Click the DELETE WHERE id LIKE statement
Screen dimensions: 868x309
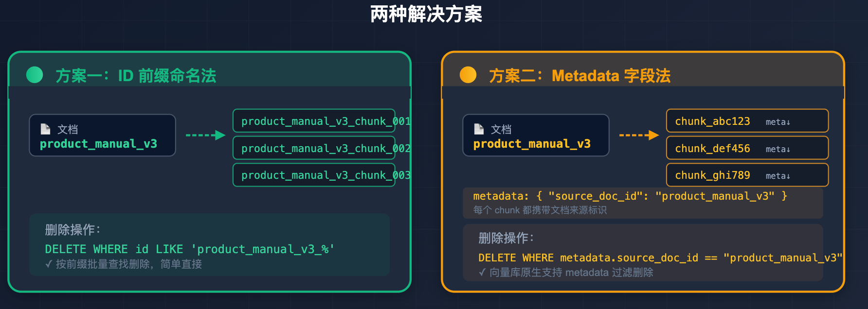pyautogui.click(x=190, y=249)
